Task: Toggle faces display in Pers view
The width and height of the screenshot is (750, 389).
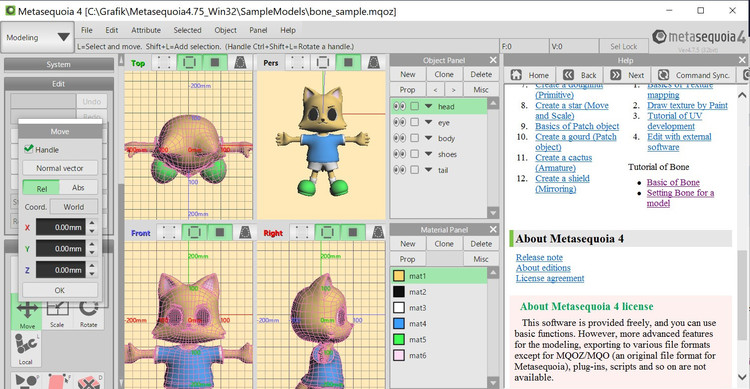Action: (x=348, y=63)
